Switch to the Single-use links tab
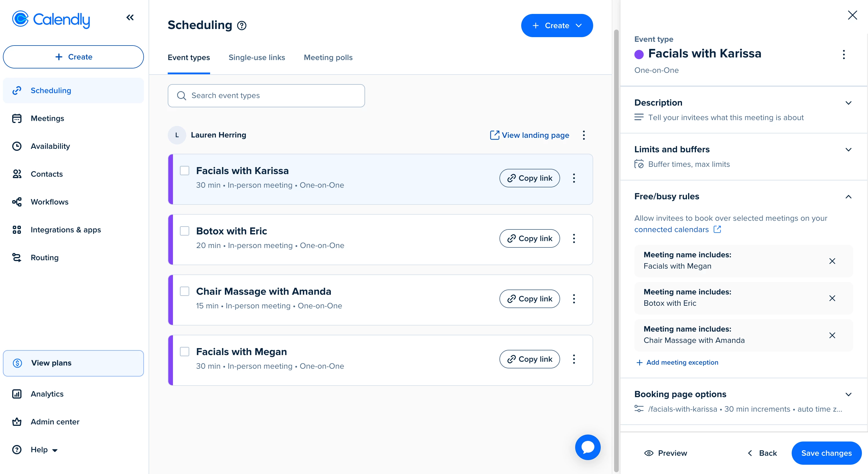 tap(257, 58)
